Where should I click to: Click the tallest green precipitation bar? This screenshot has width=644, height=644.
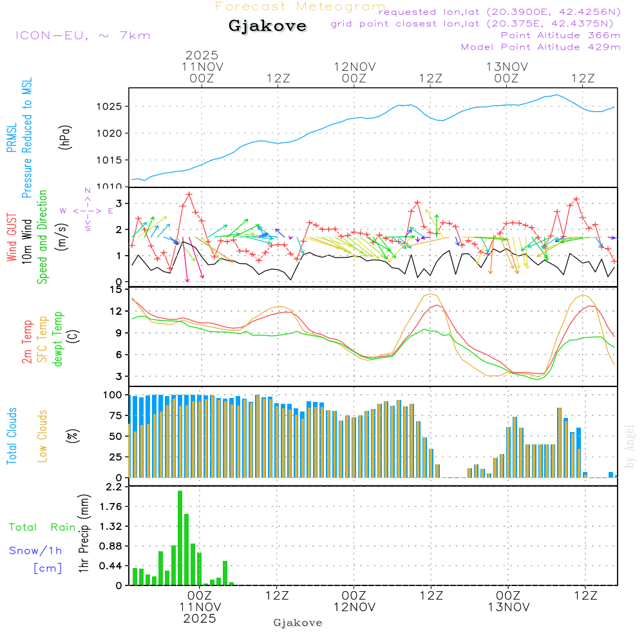[180, 538]
